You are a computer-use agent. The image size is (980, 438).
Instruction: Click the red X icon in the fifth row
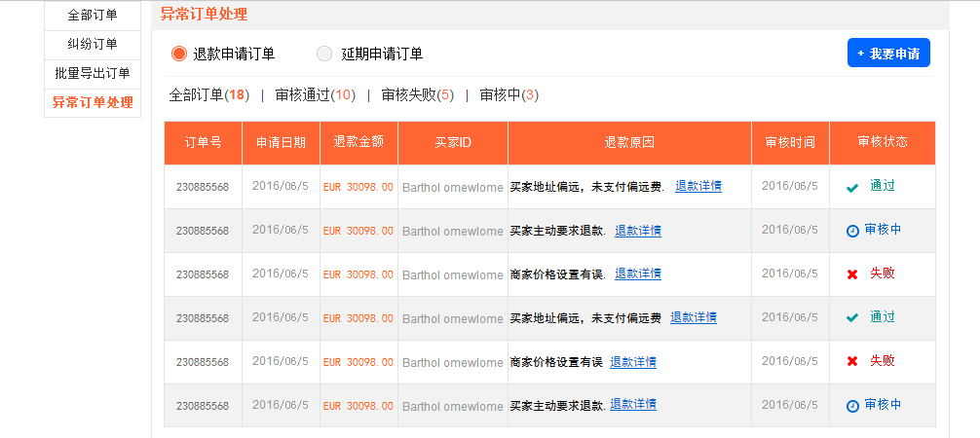click(x=851, y=361)
